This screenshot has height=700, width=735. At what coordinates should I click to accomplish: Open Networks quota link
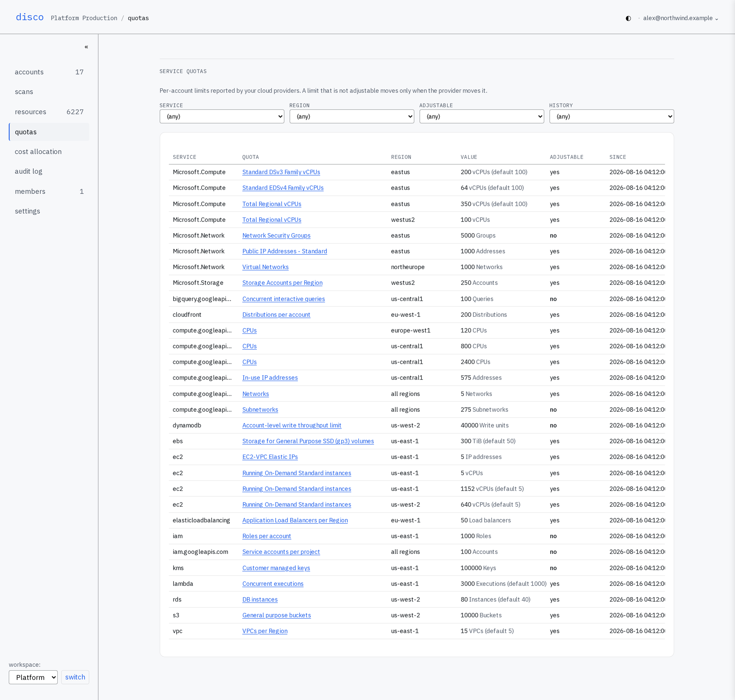point(255,394)
